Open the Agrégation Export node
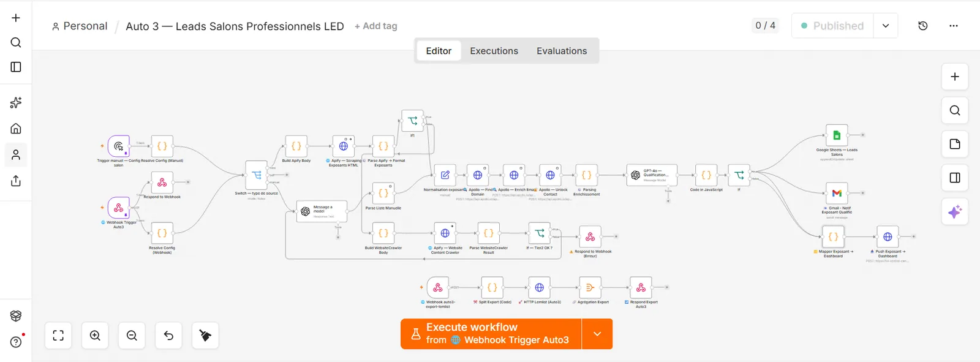The width and height of the screenshot is (980, 362). (590, 288)
